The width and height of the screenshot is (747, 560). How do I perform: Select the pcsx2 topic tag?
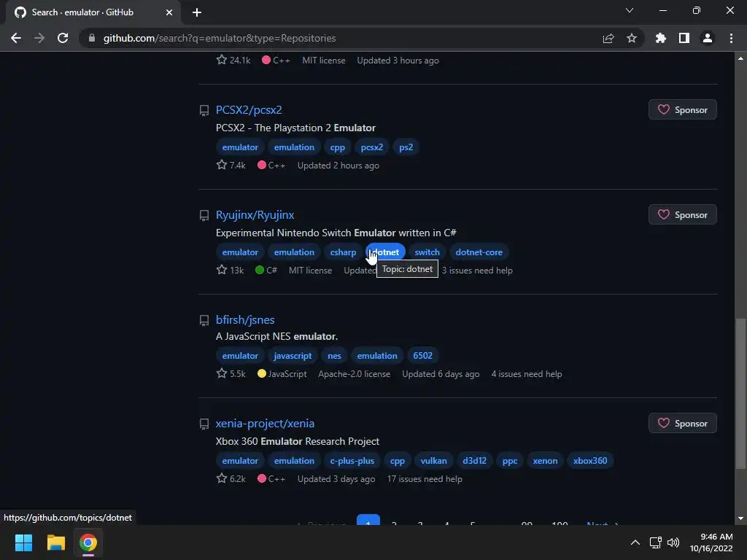point(371,147)
